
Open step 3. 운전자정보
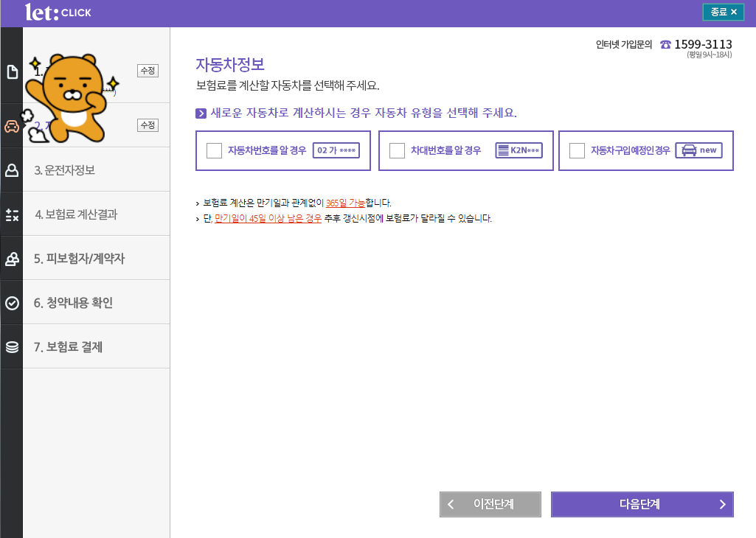[x=96, y=170]
